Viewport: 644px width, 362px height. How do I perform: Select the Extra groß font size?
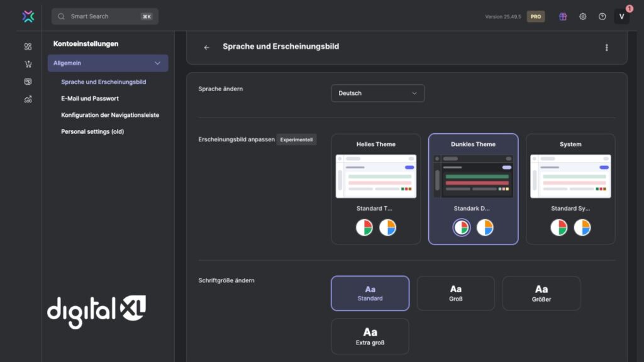pos(370,336)
